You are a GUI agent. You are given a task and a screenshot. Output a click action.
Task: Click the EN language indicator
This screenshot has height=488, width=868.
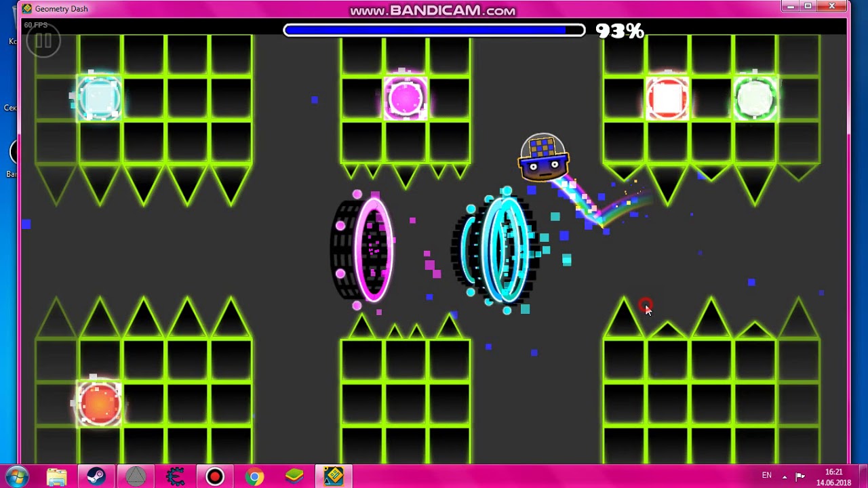(x=766, y=476)
